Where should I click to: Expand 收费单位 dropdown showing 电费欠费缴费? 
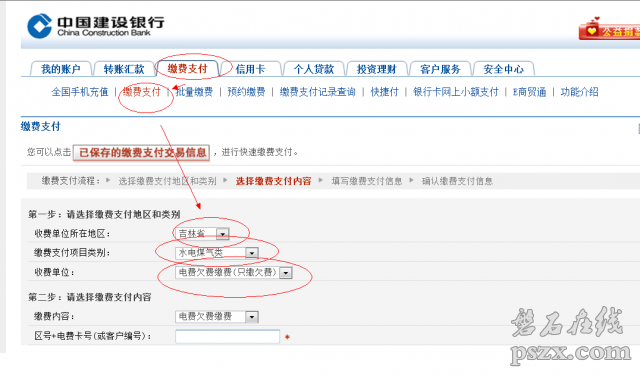coord(233,273)
